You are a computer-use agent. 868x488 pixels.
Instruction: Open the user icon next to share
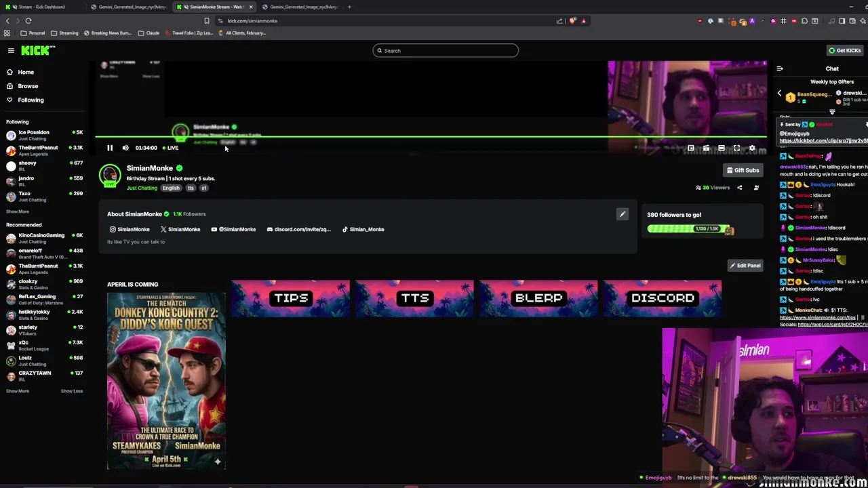(x=756, y=188)
